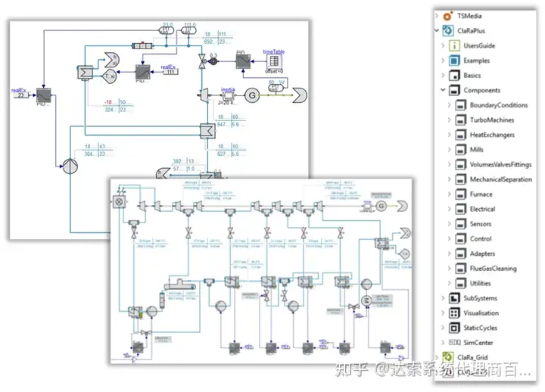The height and width of the screenshot is (392, 545).
Task: Expand the SubSystems package
Action: pos(443,298)
